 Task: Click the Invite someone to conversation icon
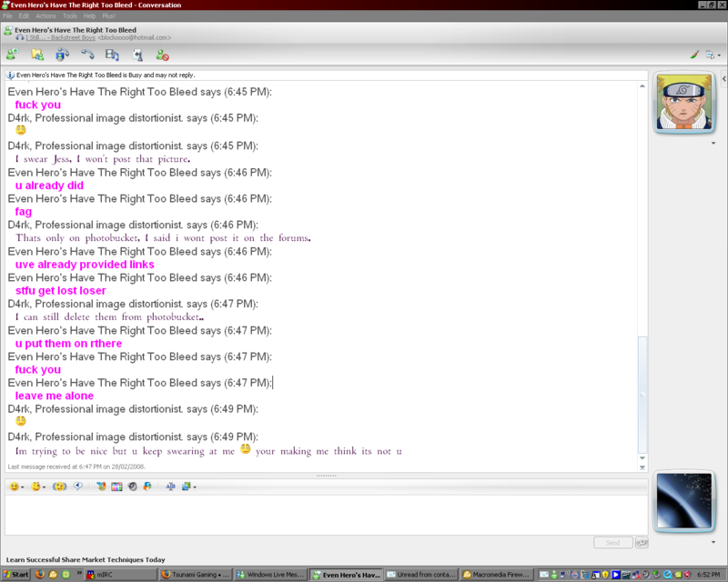click(12, 55)
